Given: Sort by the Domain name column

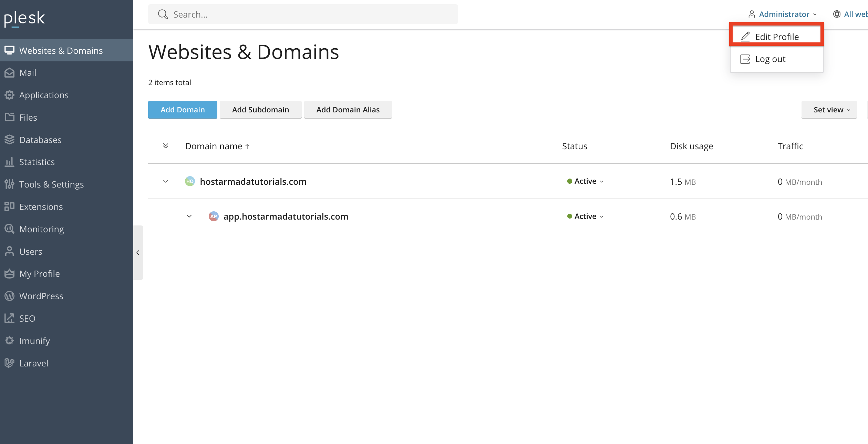Looking at the screenshot, I should click(217, 146).
